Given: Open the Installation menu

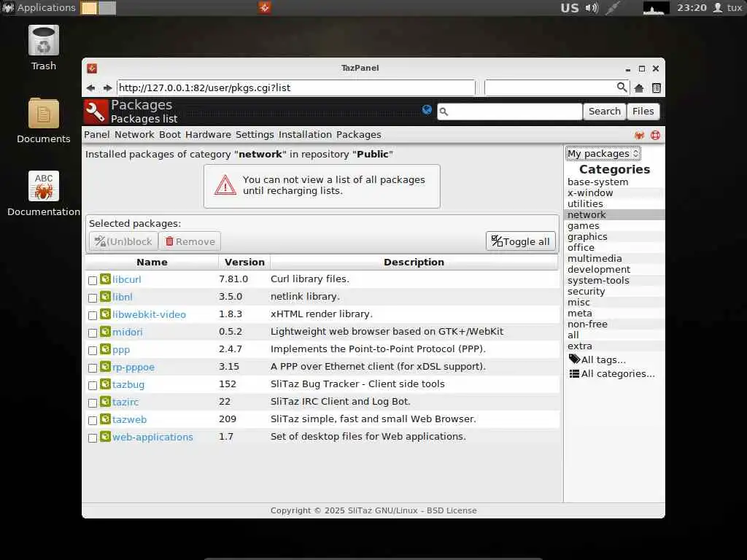Looking at the screenshot, I should pyautogui.click(x=306, y=135).
